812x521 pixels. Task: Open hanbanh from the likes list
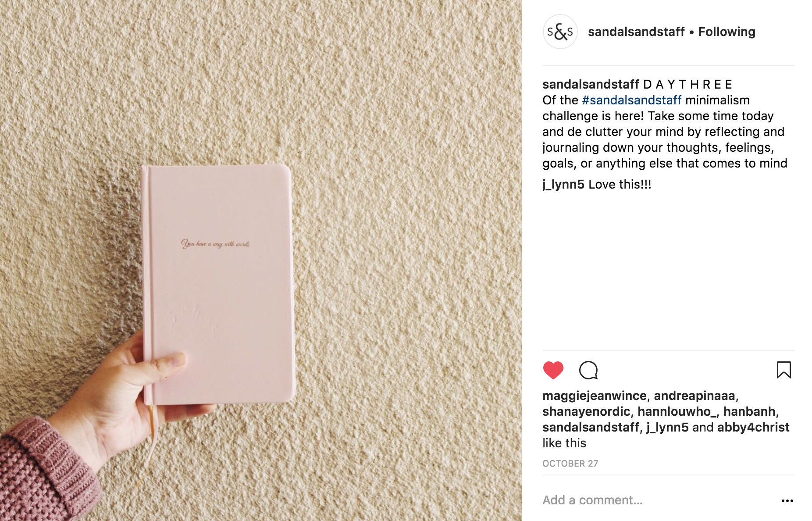[x=749, y=411]
